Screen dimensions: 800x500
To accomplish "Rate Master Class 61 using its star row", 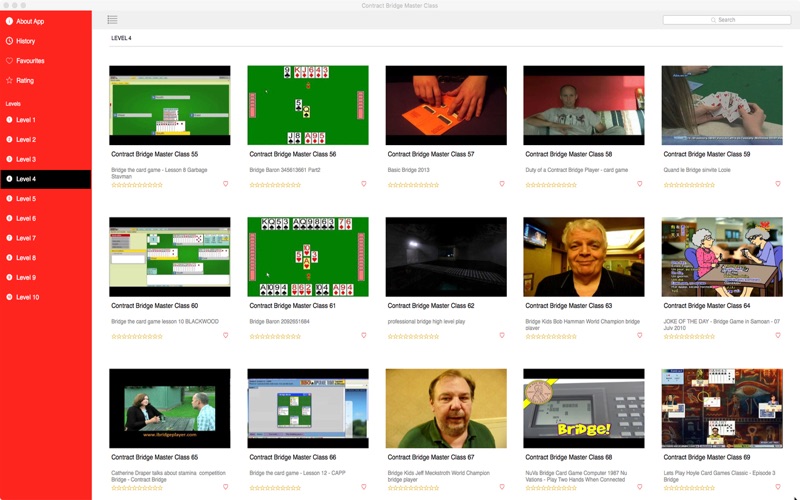I will point(275,337).
